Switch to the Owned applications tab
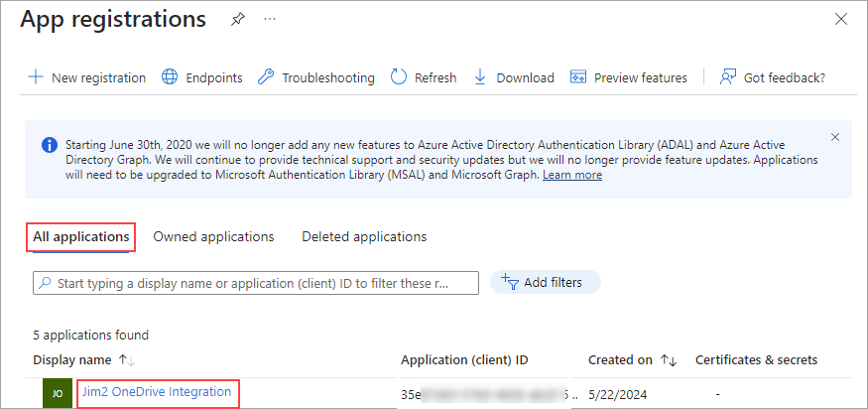Viewport: 868px width, 409px height. click(213, 237)
